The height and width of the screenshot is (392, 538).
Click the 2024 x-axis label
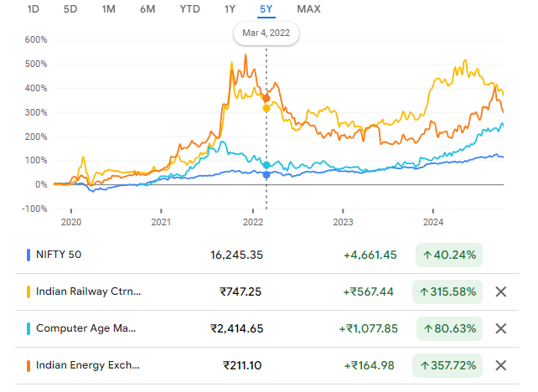click(433, 222)
